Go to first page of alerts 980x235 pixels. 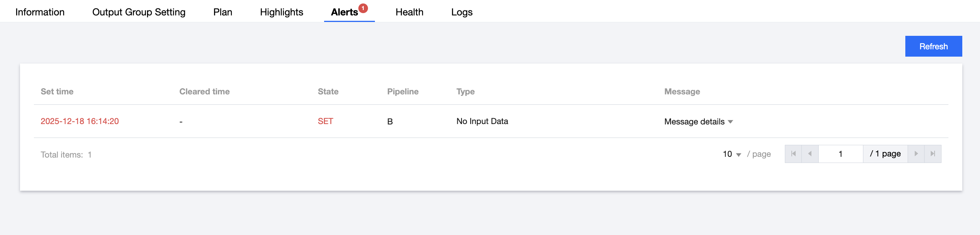[x=793, y=154]
